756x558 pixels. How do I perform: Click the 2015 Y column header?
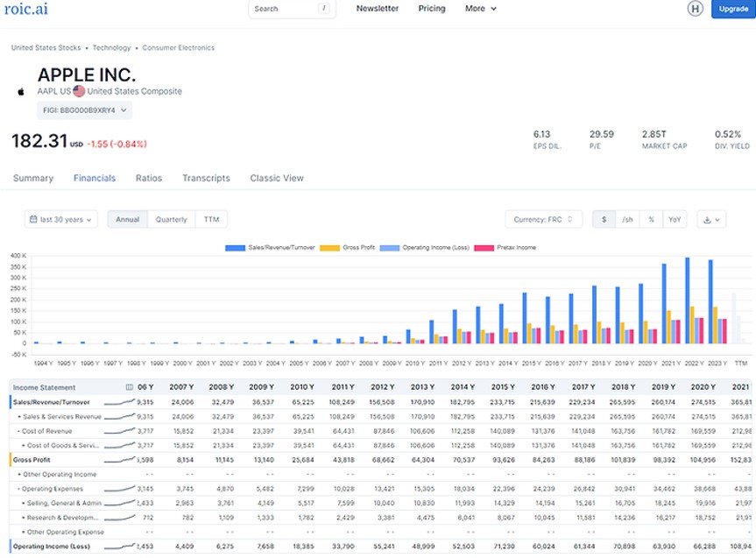tap(503, 387)
